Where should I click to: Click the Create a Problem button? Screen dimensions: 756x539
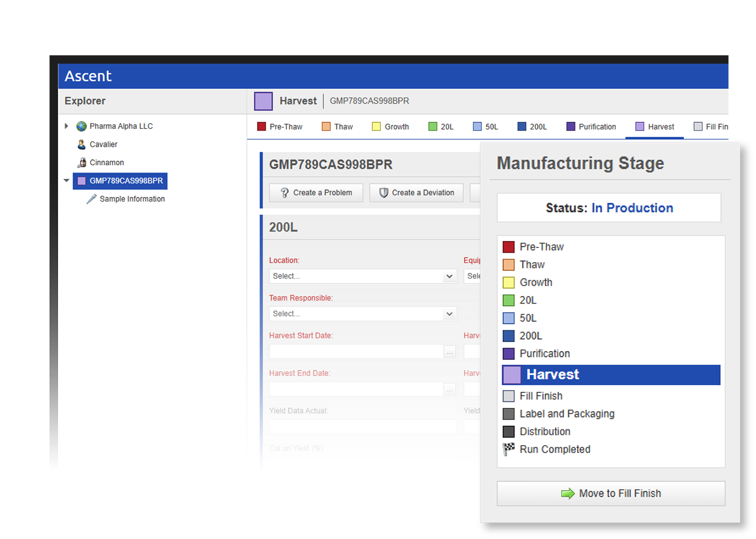click(x=316, y=192)
